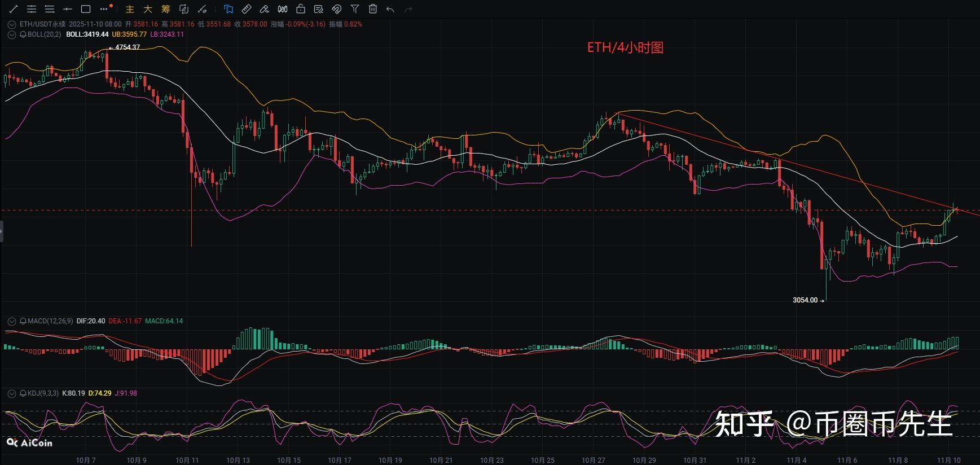Toggle the BOLL indicator alert bell

click(23, 34)
